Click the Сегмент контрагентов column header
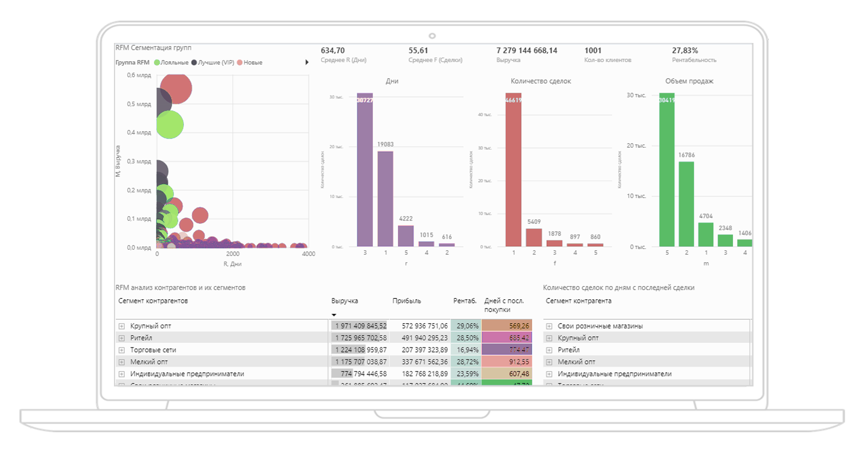Screen dimensions: 868x450 coord(153,301)
